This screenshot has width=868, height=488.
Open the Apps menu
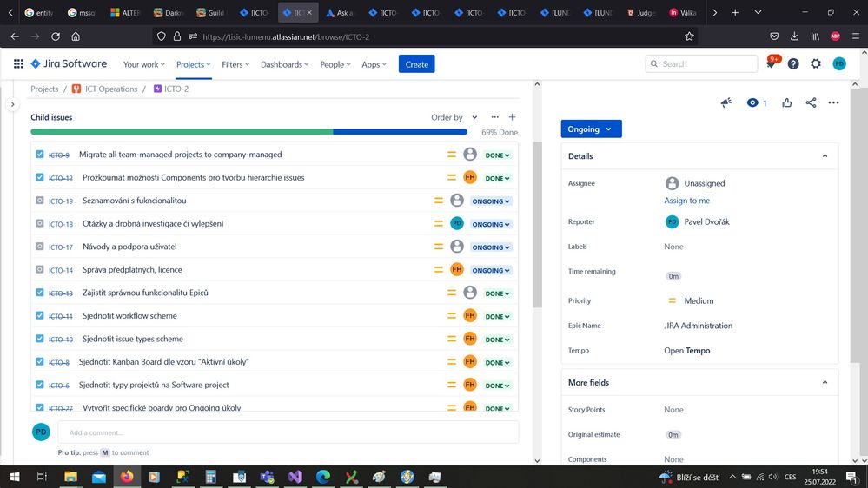pyautogui.click(x=374, y=64)
